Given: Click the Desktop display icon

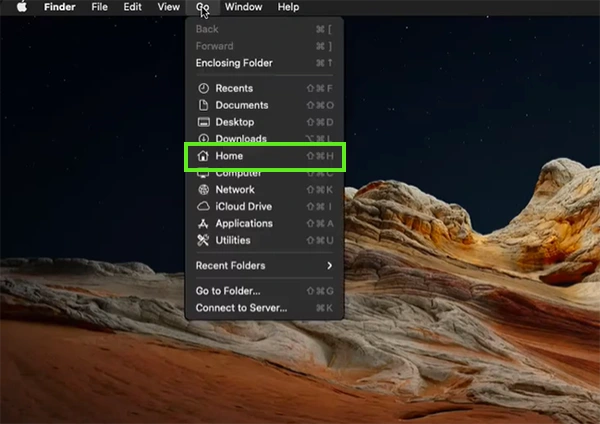Looking at the screenshot, I should pyautogui.click(x=203, y=122).
